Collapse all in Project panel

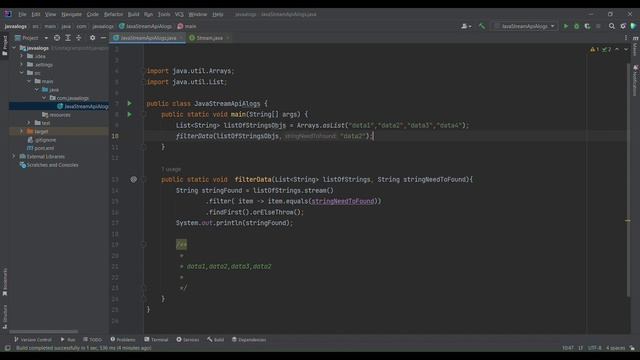(79, 38)
